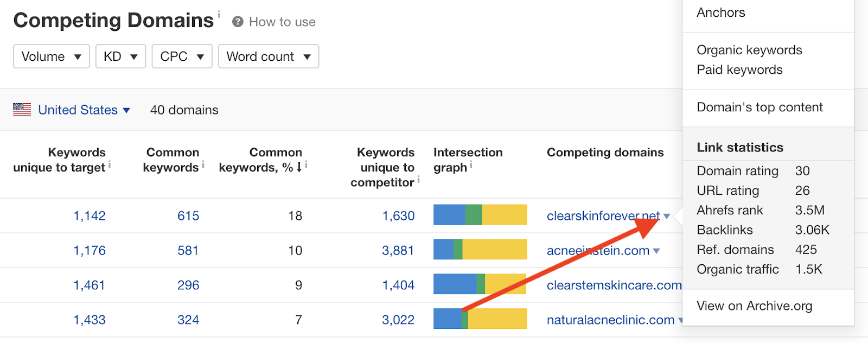Click the 1,142 unique to target value

click(90, 216)
